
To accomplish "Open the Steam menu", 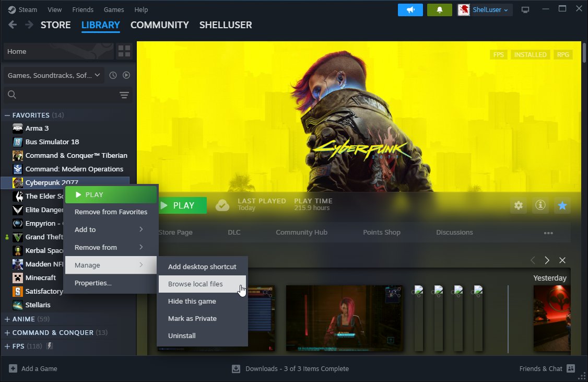I will [28, 10].
